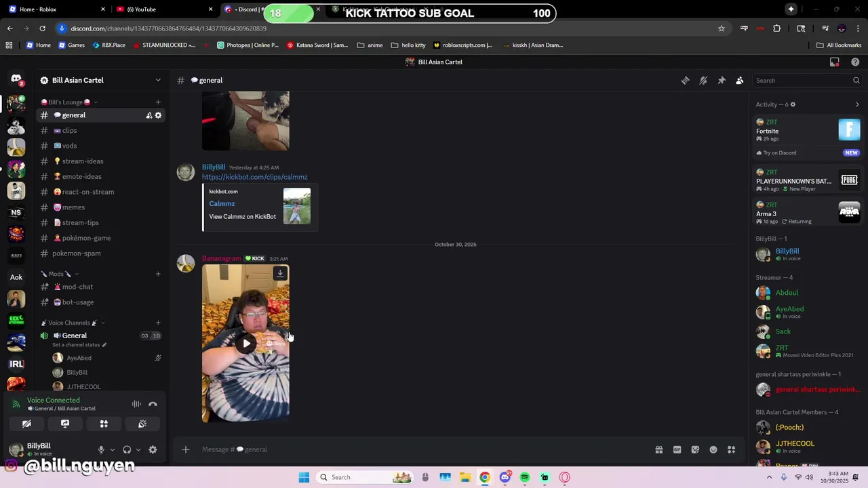Image resolution: width=868 pixels, height=488 pixels.
Task: Open the clips channel
Action: pos(100,130)
